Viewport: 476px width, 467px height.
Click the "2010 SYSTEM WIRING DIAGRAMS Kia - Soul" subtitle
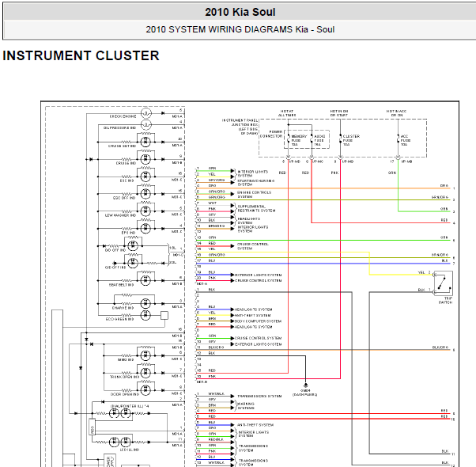(x=240, y=29)
